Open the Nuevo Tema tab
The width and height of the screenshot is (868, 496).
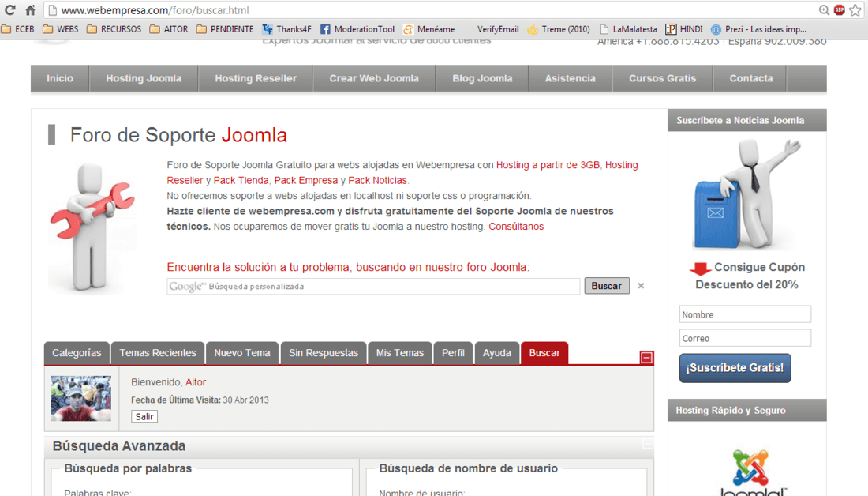point(242,353)
